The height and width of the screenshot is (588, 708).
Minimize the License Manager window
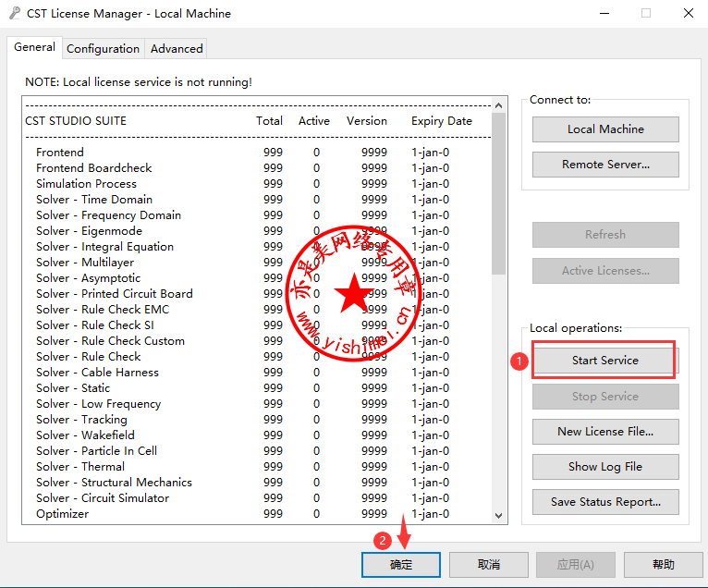tap(604, 13)
